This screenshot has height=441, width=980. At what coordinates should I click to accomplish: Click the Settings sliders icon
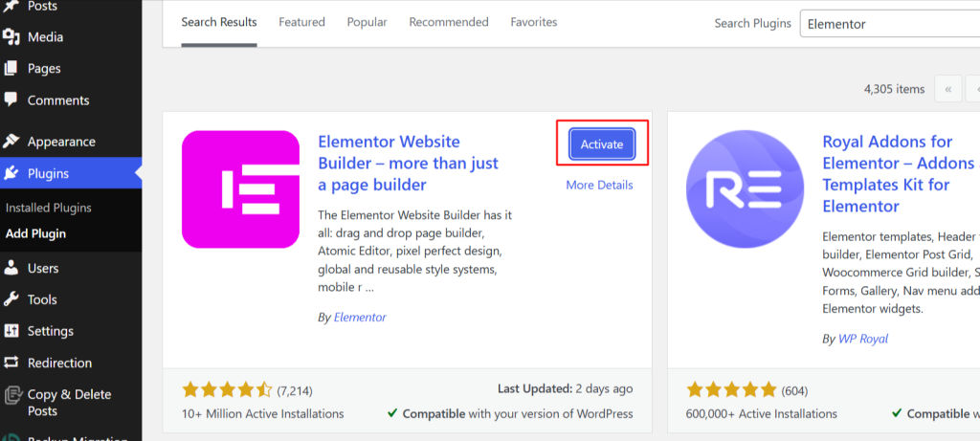tap(11, 330)
